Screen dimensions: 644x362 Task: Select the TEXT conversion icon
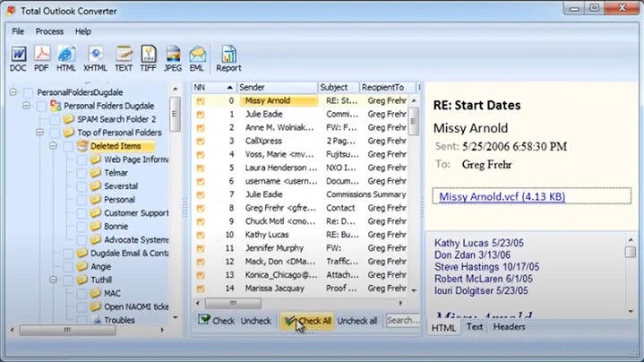[124, 56]
